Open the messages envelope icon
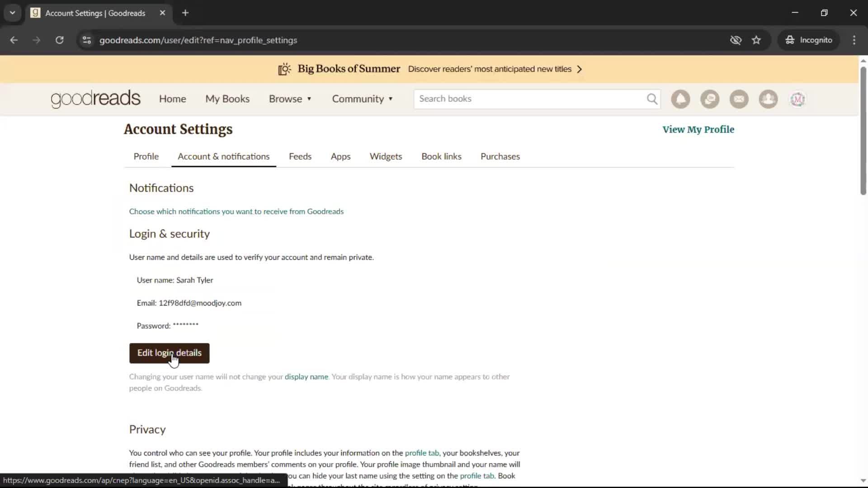Image resolution: width=868 pixels, height=488 pixels. coord(739,99)
